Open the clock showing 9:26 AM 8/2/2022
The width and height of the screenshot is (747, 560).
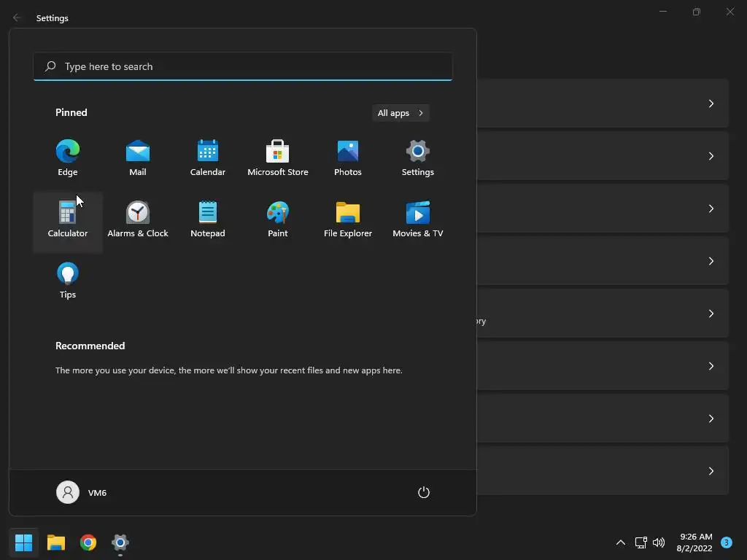[694, 542]
